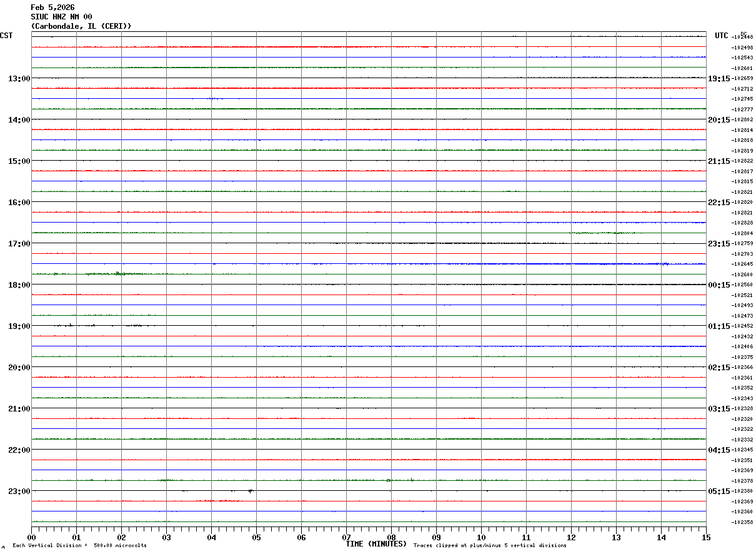Click the 20:00 CST hour label
Viewport: 756px width, 554px height.
pos(19,367)
